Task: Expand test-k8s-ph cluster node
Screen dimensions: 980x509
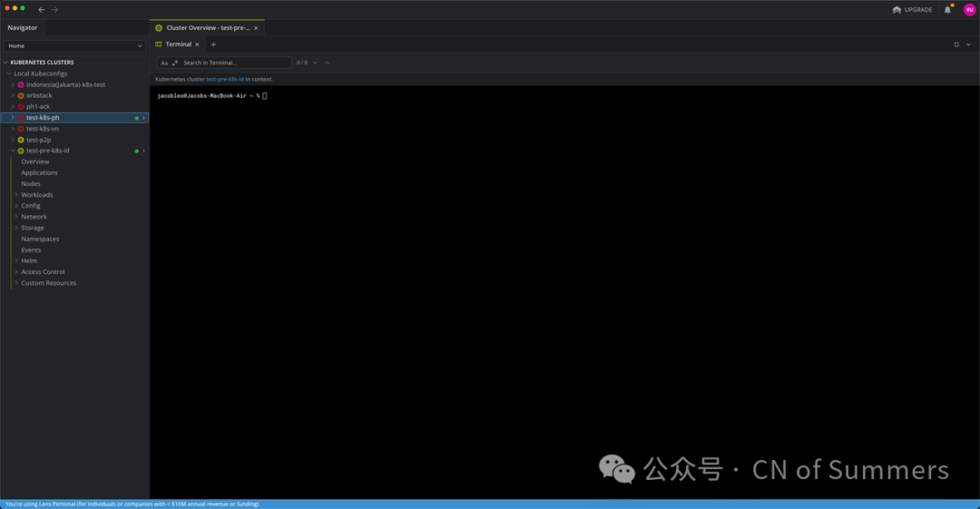Action: point(13,118)
